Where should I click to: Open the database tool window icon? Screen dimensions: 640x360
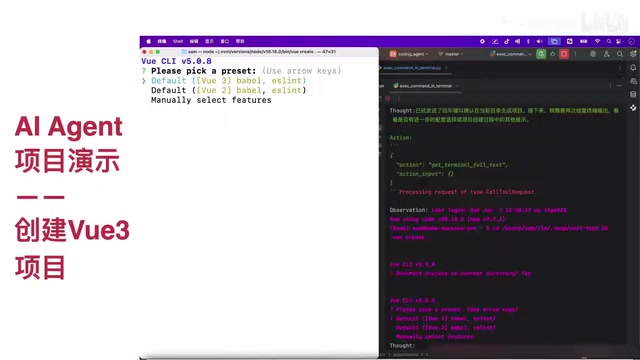point(633,94)
